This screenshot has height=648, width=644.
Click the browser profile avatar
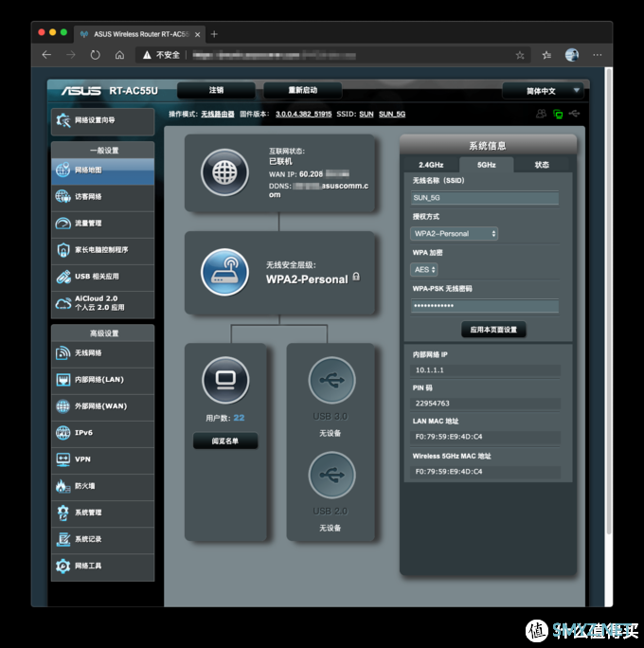pos(572,55)
